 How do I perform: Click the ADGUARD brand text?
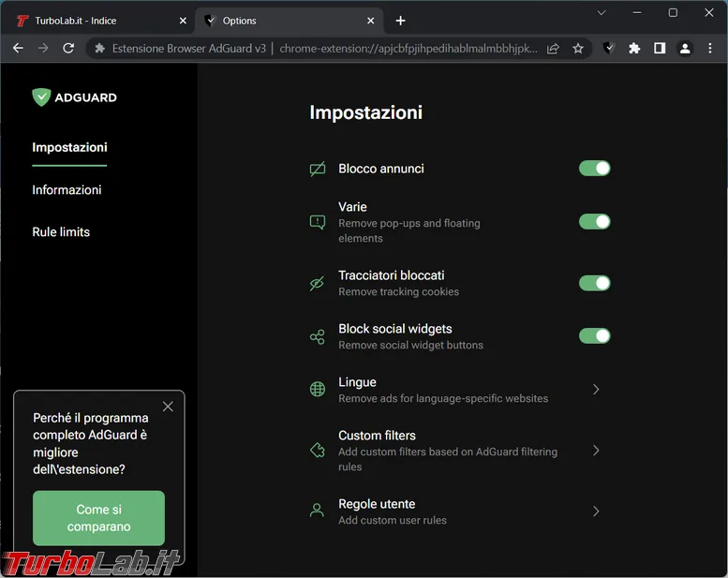coord(86,97)
